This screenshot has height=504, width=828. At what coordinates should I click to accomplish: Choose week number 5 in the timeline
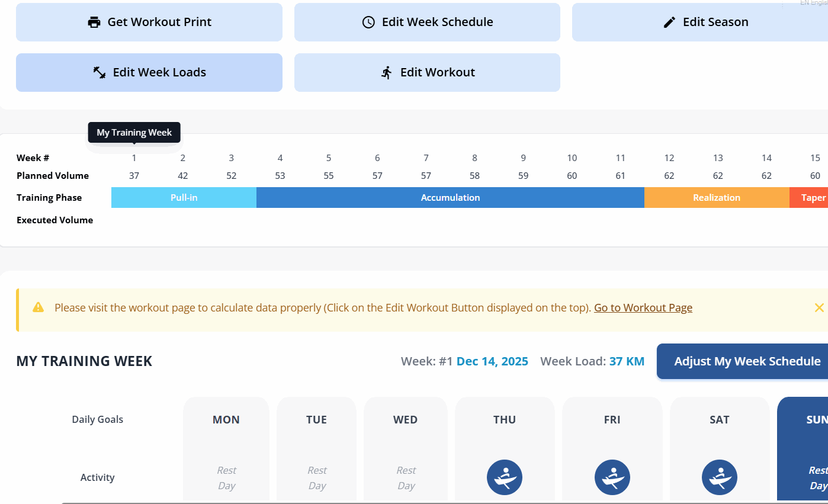point(329,158)
